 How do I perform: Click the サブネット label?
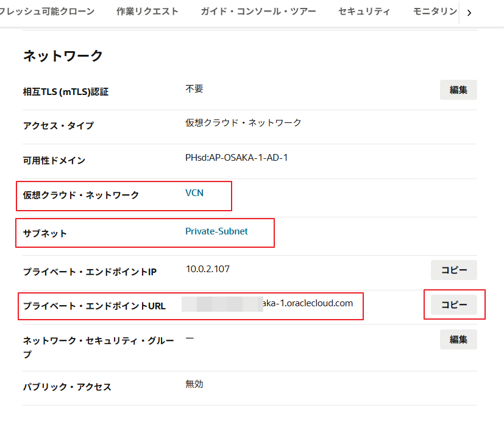click(45, 234)
